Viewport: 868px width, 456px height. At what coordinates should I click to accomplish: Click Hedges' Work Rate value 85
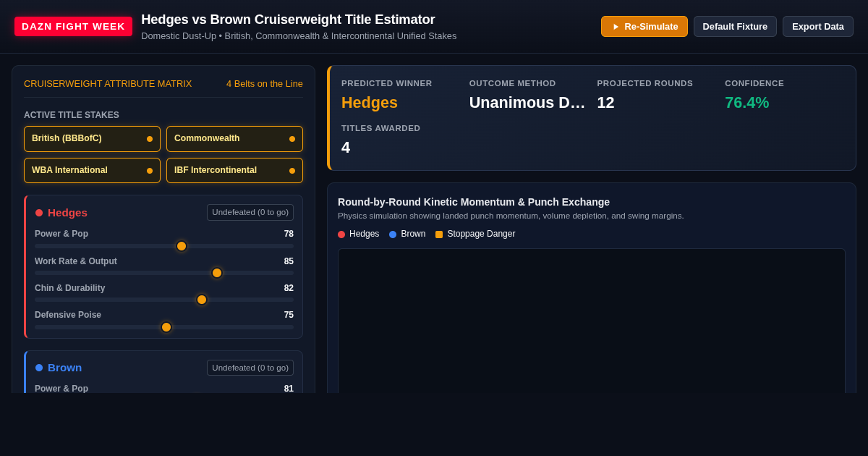(289, 261)
